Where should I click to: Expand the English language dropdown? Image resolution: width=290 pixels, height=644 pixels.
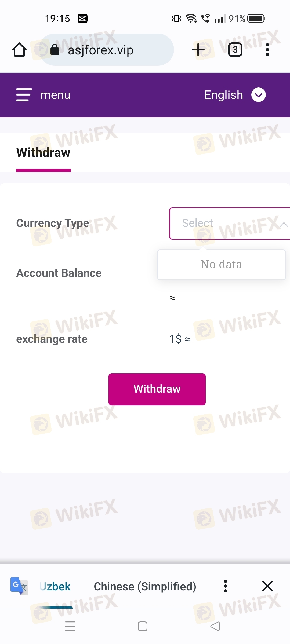click(x=258, y=95)
